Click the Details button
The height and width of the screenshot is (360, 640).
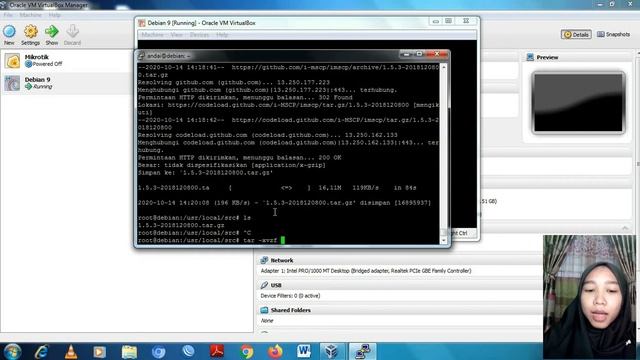576,35
